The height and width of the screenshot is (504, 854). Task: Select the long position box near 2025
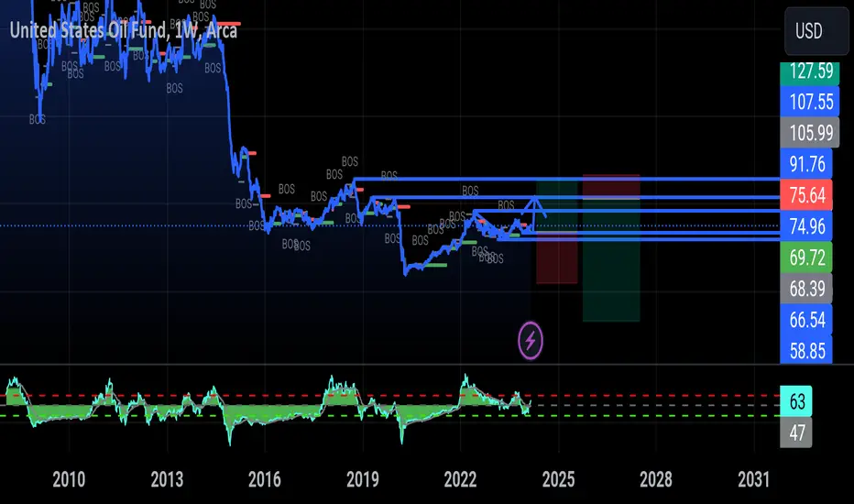point(556,232)
